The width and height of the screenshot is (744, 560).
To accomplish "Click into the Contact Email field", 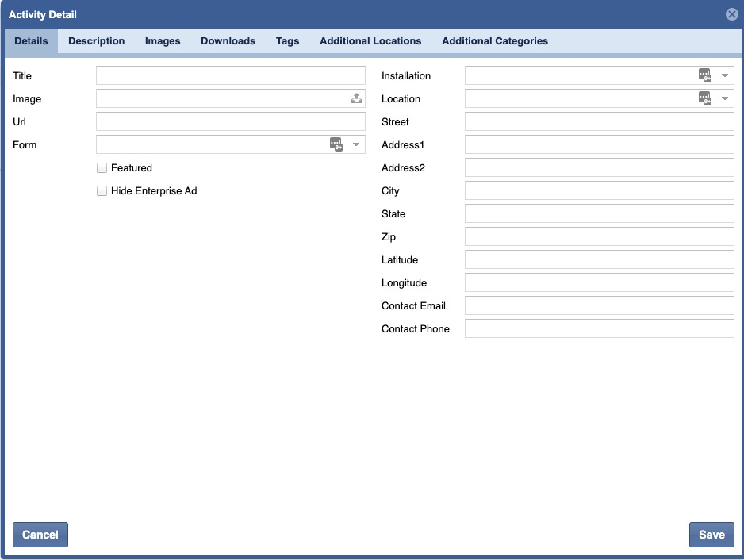I will tap(599, 306).
